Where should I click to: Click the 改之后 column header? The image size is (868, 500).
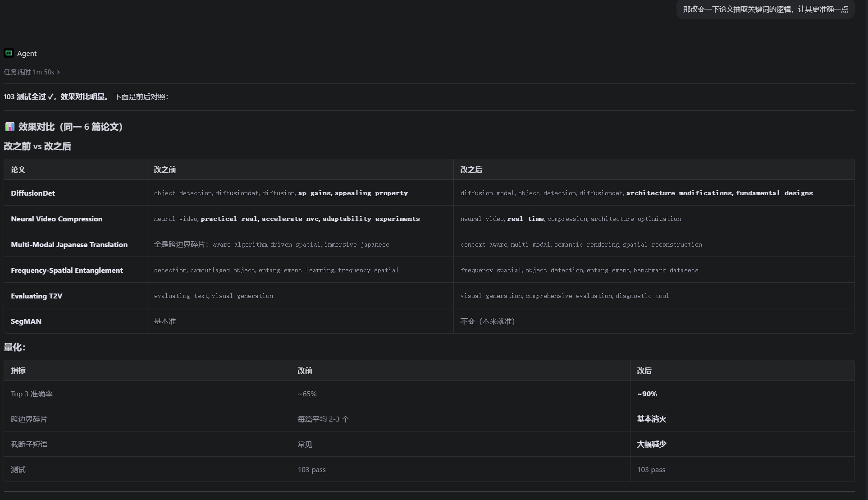pyautogui.click(x=471, y=170)
